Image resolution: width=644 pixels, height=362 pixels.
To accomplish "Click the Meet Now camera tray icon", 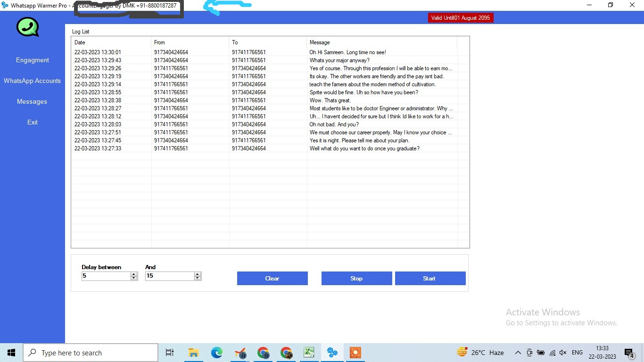I will point(529,353).
